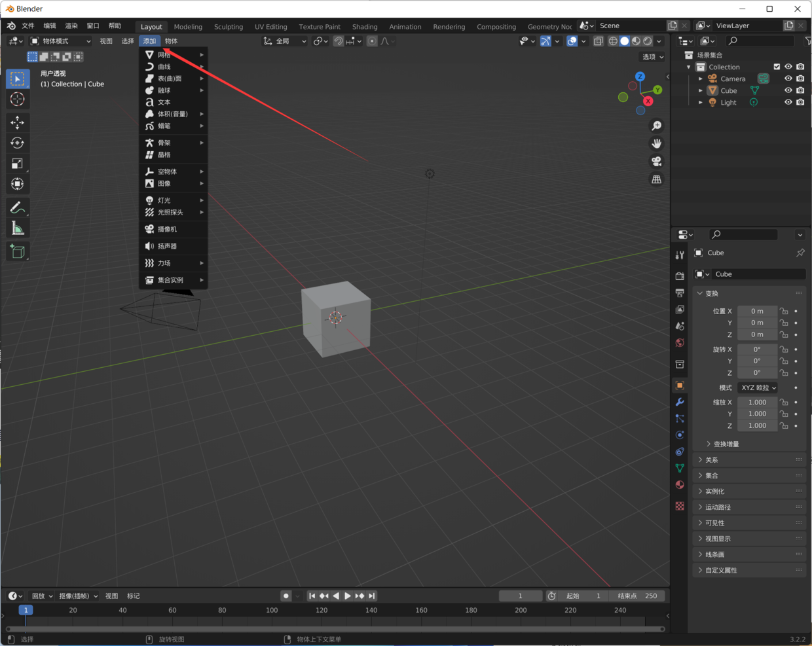Click the Options button in viewport header
This screenshot has height=646, width=812.
point(652,56)
